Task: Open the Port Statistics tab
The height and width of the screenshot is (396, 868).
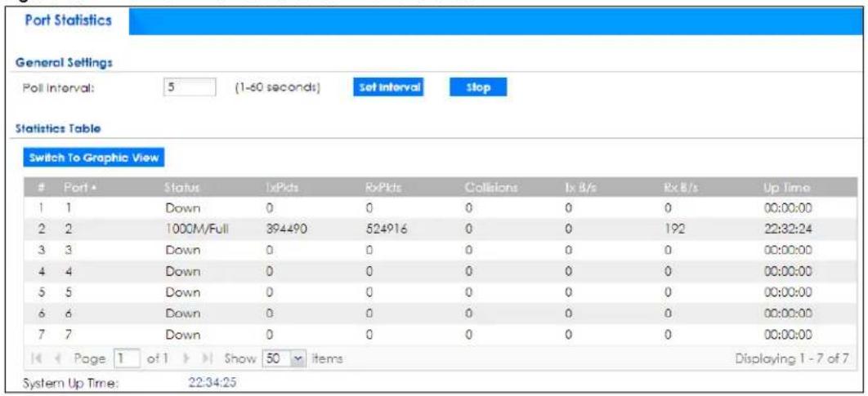Action: click(69, 21)
